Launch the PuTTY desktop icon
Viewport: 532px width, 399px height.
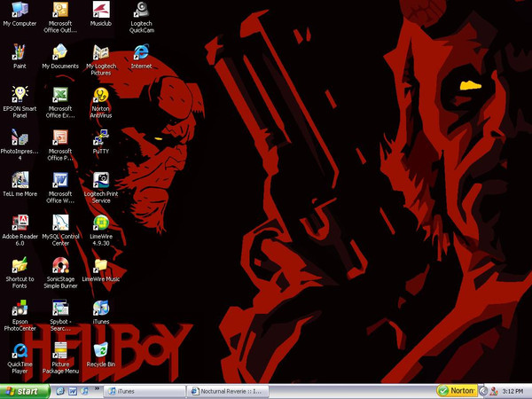(x=101, y=142)
